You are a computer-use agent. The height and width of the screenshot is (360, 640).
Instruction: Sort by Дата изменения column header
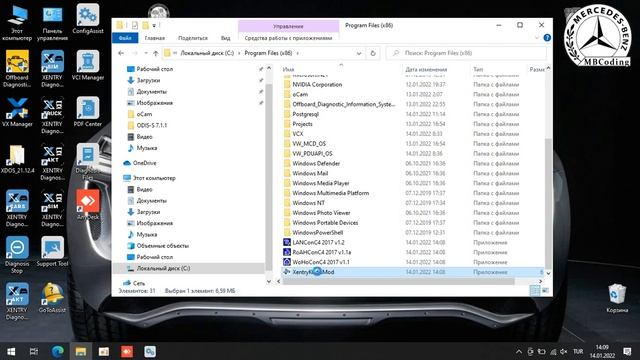pyautogui.click(x=426, y=69)
